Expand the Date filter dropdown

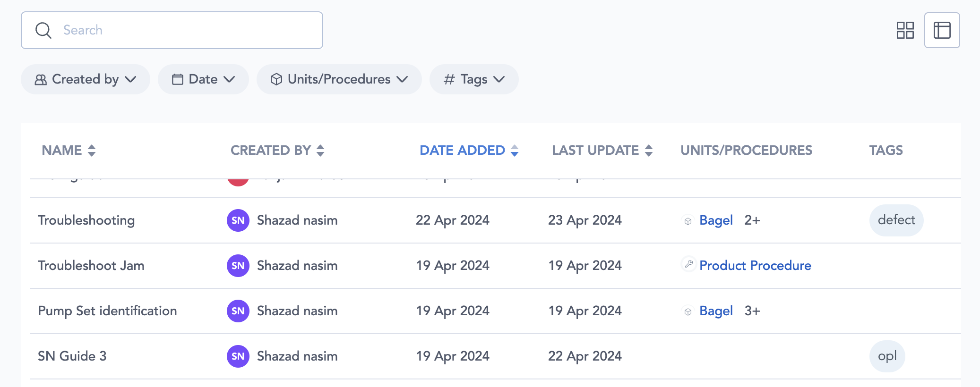click(203, 79)
